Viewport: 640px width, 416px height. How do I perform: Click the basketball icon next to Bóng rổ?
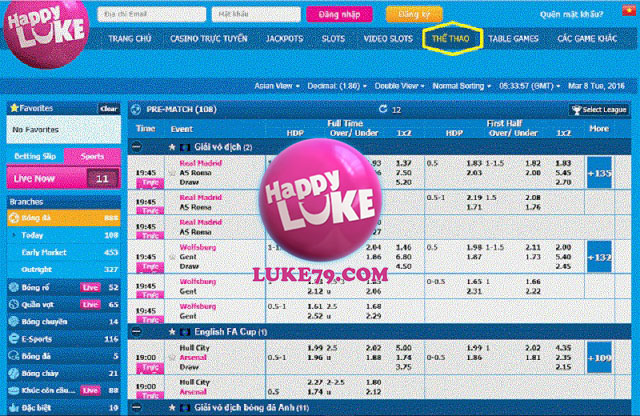14,287
